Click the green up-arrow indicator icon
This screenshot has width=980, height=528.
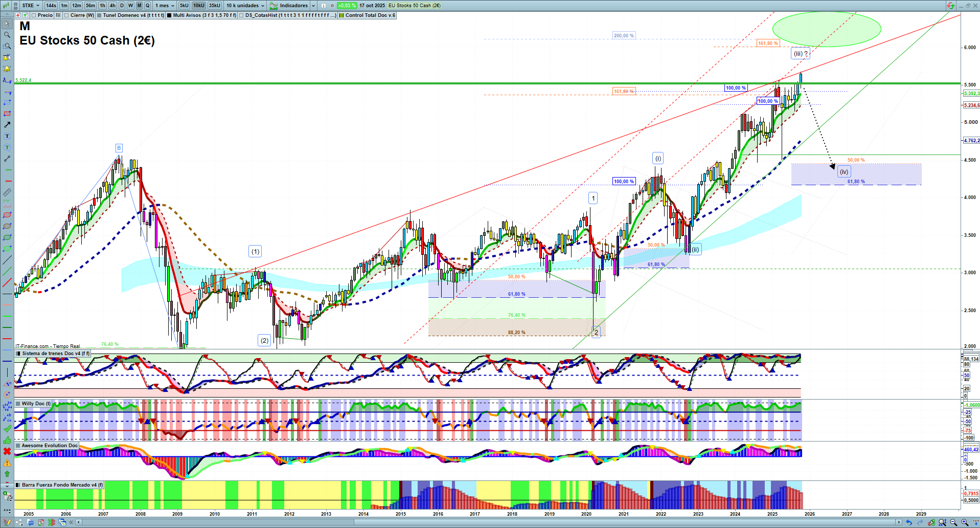click(25, 15)
